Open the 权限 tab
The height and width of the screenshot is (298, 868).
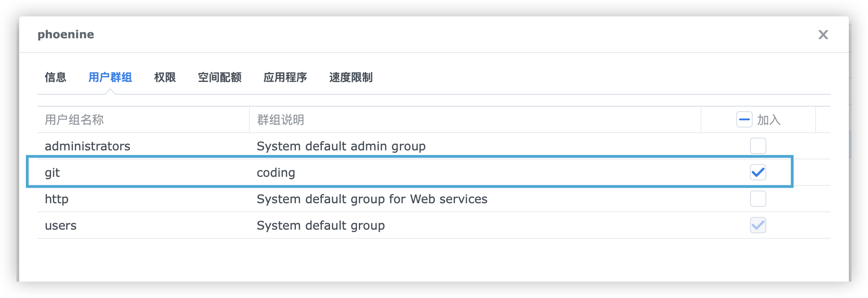pos(165,77)
